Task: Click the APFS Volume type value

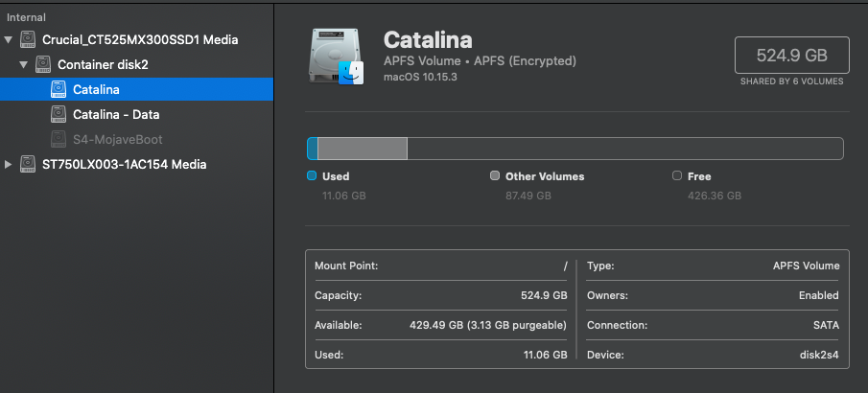Action: [807, 266]
